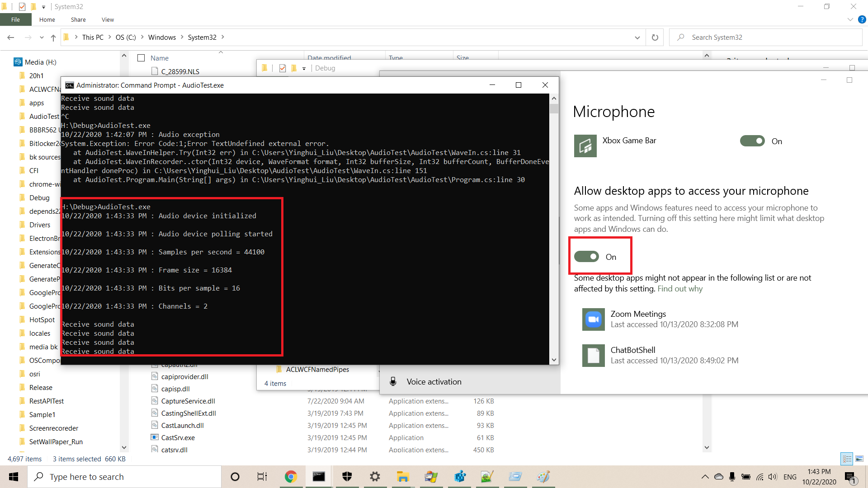Click the ChatBotShell app icon

[593, 356]
